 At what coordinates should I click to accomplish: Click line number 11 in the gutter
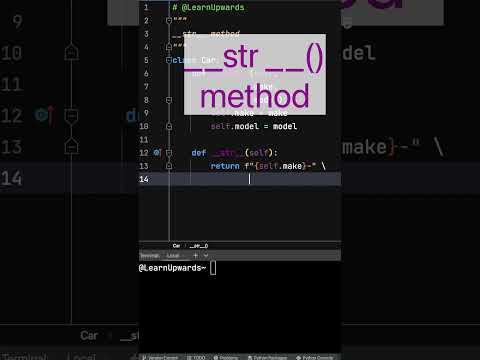click(144, 139)
